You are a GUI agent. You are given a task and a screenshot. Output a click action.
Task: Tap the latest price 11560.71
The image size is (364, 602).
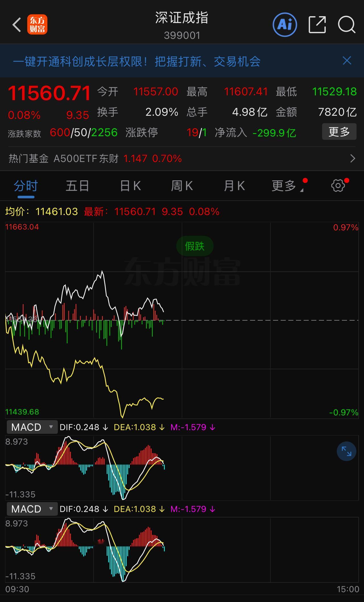[49, 93]
